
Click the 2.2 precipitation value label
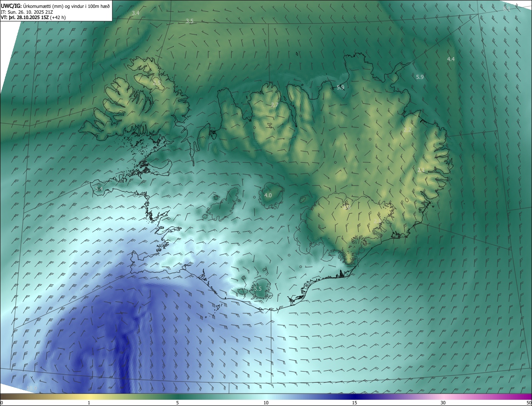pyautogui.click(x=407, y=130)
